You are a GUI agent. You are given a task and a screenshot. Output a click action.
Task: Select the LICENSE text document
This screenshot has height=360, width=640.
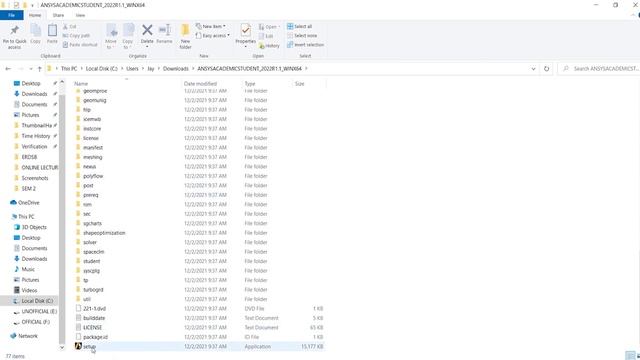[x=199, y=327]
